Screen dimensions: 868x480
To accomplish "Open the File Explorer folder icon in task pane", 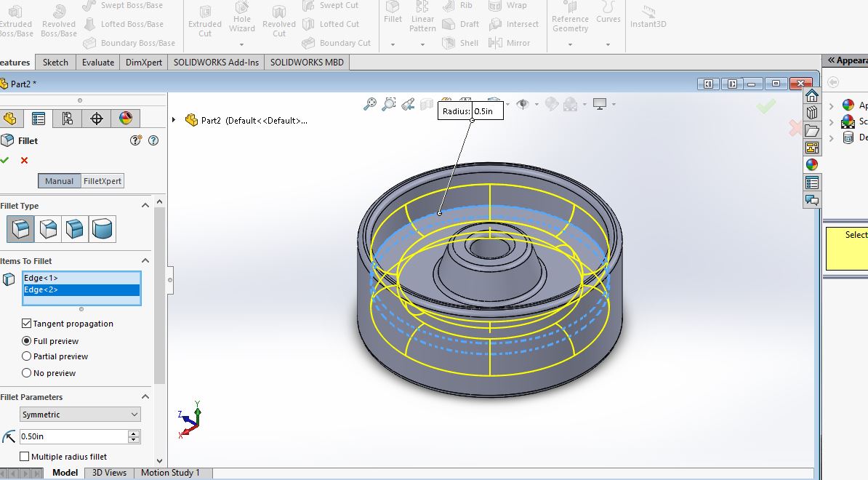I will tap(811, 130).
